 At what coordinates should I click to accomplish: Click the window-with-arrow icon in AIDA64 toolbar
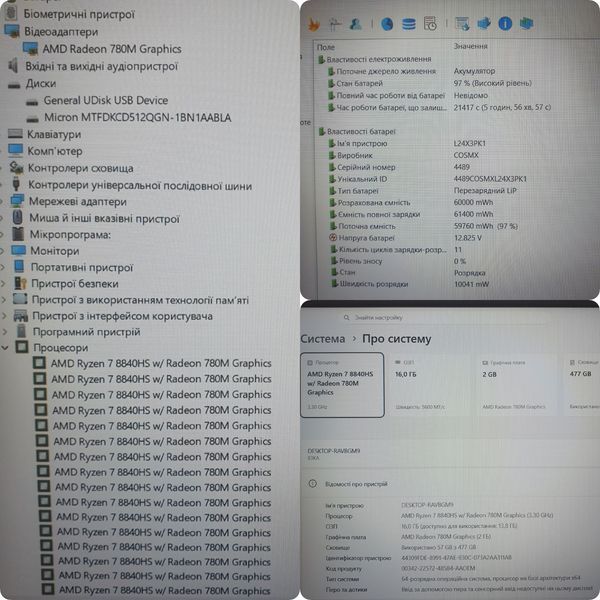pos(462,24)
